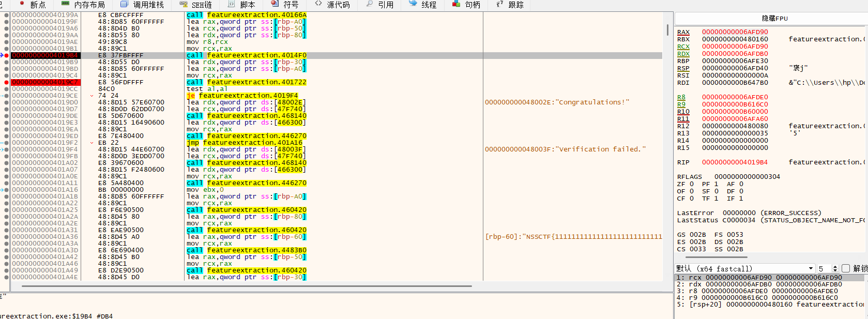Open the x64 fastcall calling convention dropdown

click(811, 268)
